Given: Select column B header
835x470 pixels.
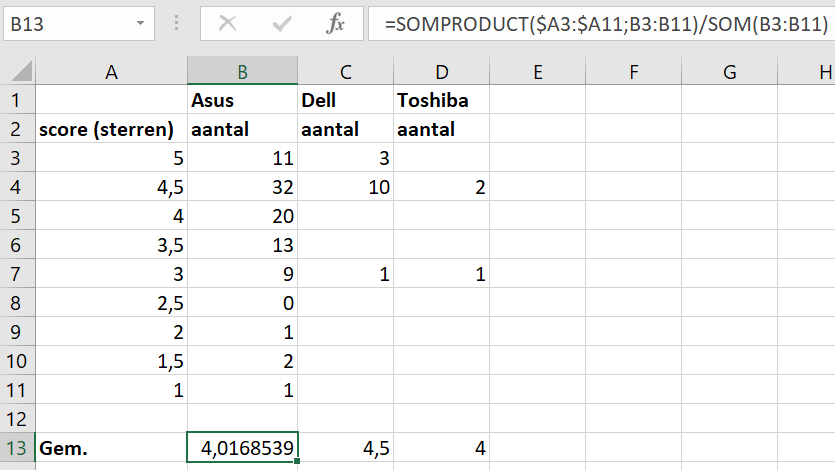Looking at the screenshot, I should click(x=242, y=72).
